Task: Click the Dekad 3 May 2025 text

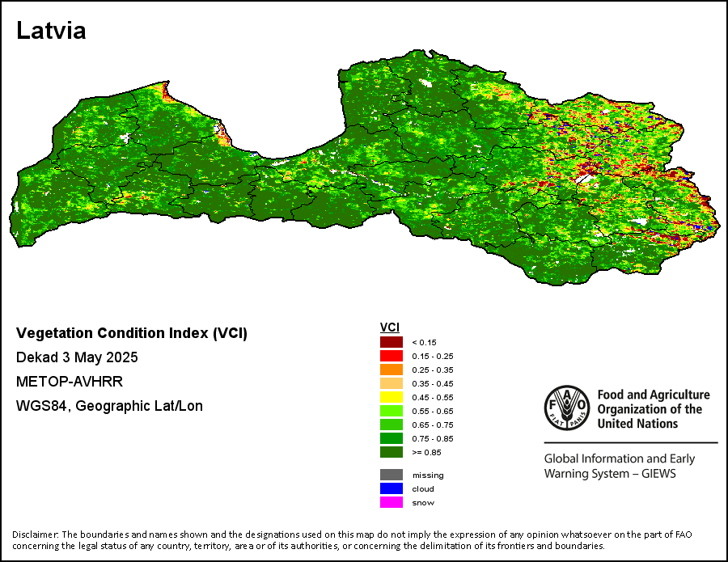Action: (77, 357)
